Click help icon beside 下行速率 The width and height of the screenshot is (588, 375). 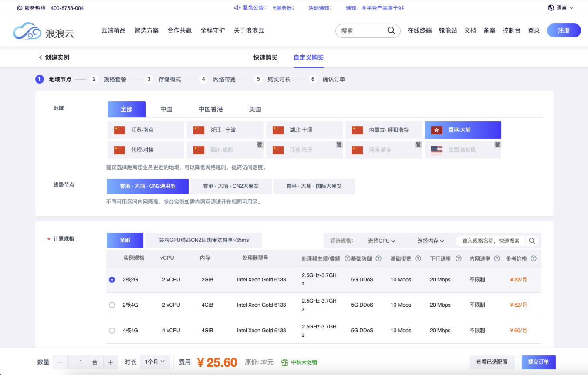pyautogui.click(x=459, y=258)
